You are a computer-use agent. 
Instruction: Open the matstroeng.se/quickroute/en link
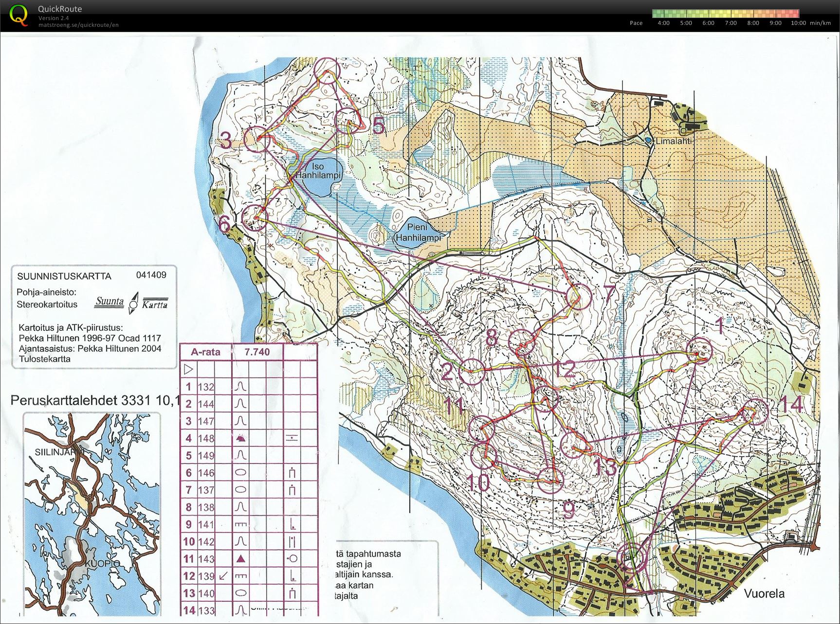click(78, 25)
